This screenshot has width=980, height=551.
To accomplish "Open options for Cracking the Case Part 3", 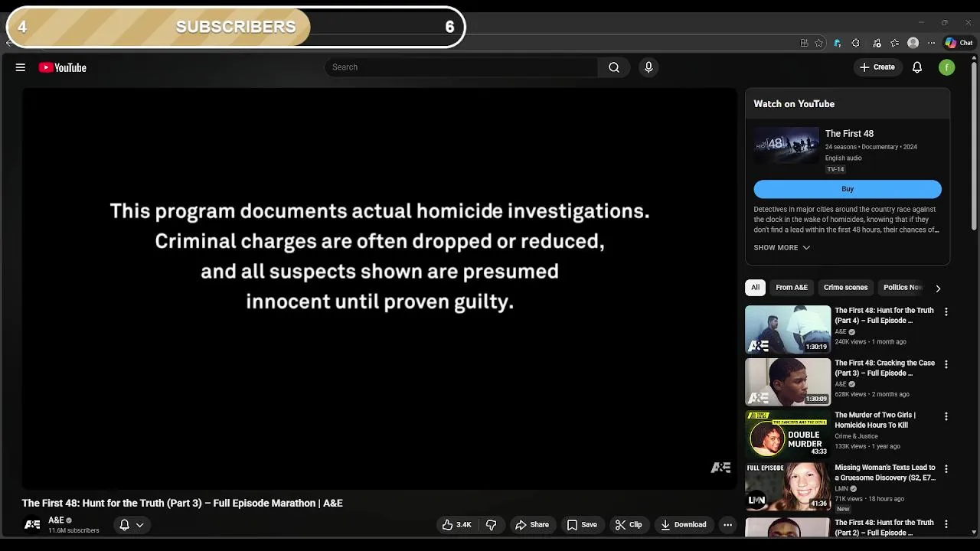I will click(x=946, y=364).
